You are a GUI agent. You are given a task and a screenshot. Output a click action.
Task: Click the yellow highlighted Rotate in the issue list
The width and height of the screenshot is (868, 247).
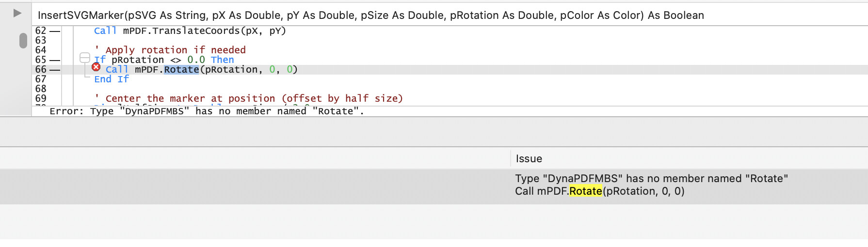coord(585,191)
